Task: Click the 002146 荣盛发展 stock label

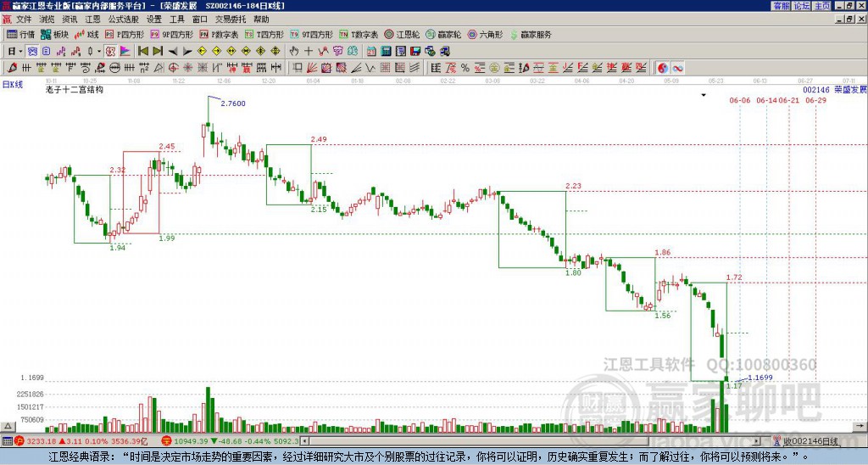Action: [x=835, y=89]
